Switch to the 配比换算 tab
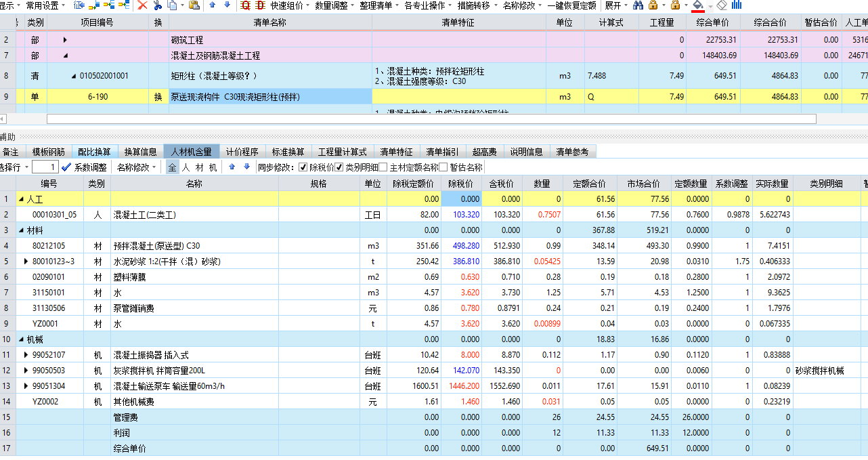 (x=95, y=152)
